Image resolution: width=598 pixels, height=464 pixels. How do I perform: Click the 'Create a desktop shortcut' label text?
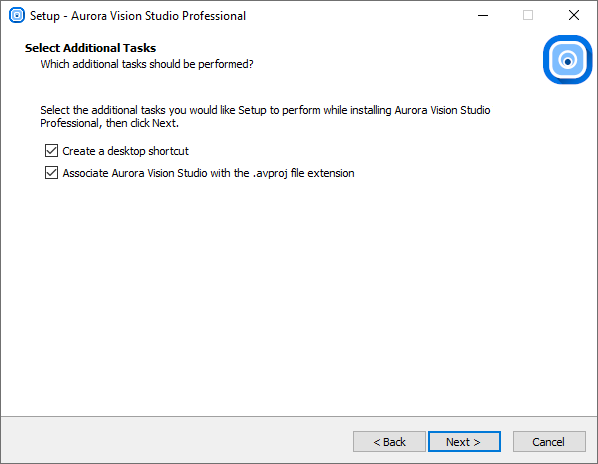pyautogui.click(x=125, y=151)
